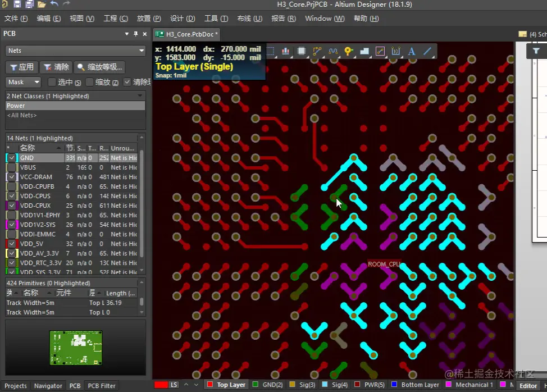Open the 文件 (F) menu

(x=16, y=19)
